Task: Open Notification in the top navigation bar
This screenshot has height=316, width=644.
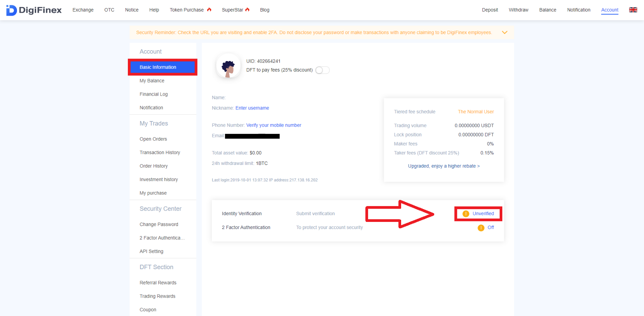Action: tap(579, 10)
